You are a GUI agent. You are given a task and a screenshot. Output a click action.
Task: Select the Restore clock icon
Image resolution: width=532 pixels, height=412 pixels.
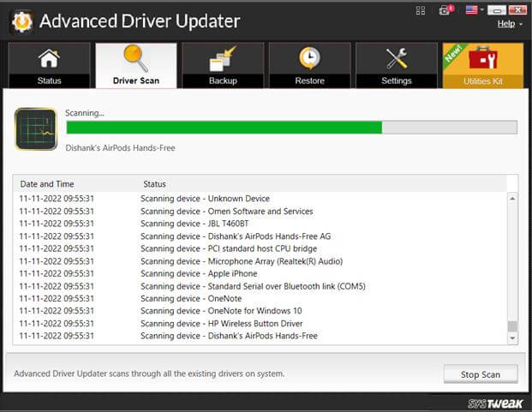coord(309,59)
